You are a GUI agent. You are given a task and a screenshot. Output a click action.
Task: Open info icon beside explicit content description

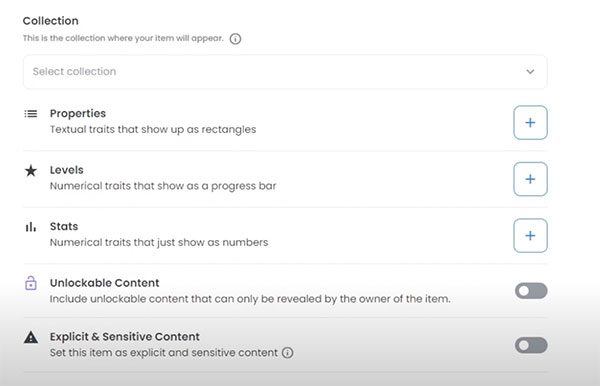[x=288, y=352]
